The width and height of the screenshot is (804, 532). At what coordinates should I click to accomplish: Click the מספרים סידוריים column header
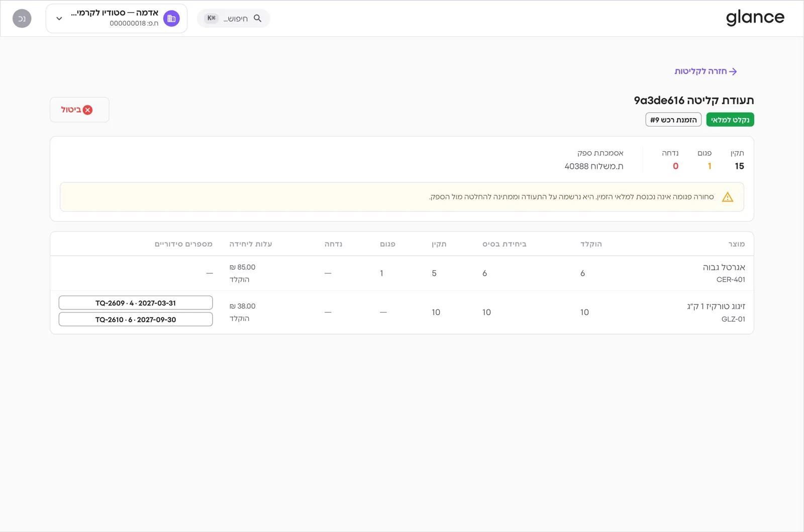pyautogui.click(x=183, y=244)
